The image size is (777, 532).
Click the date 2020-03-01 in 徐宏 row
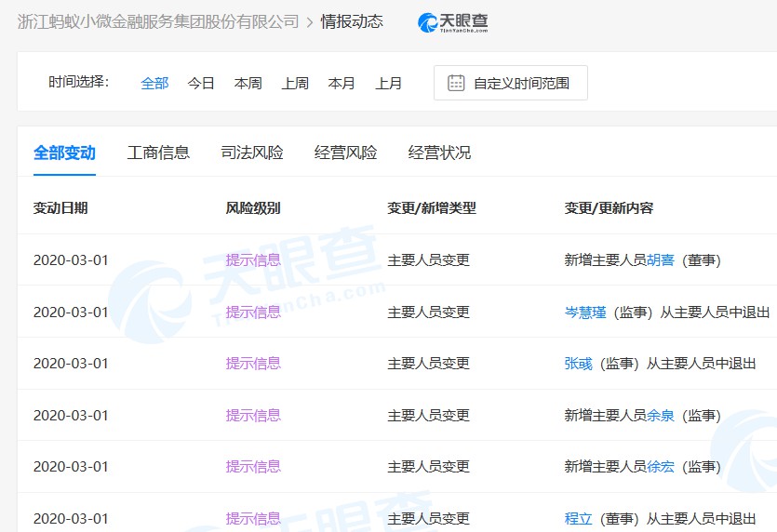71,467
